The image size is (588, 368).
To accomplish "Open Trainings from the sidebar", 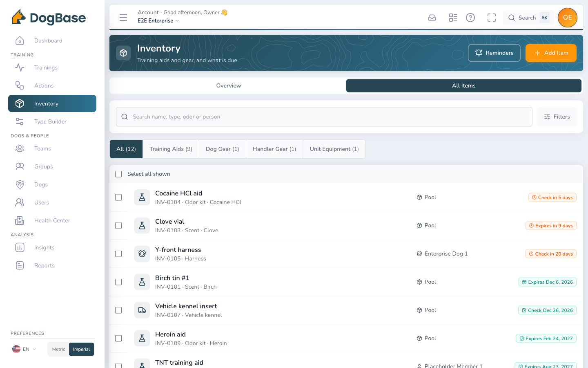I will [x=52, y=67].
